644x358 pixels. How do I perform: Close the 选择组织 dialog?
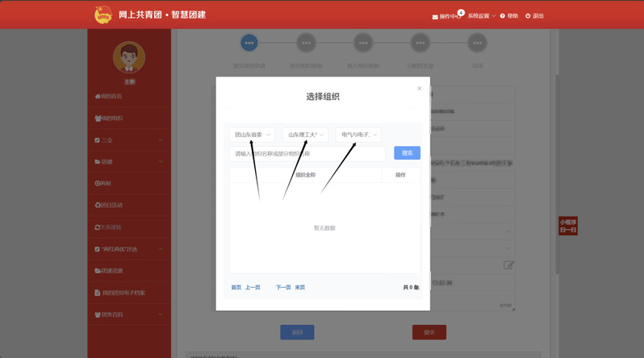pyautogui.click(x=419, y=89)
